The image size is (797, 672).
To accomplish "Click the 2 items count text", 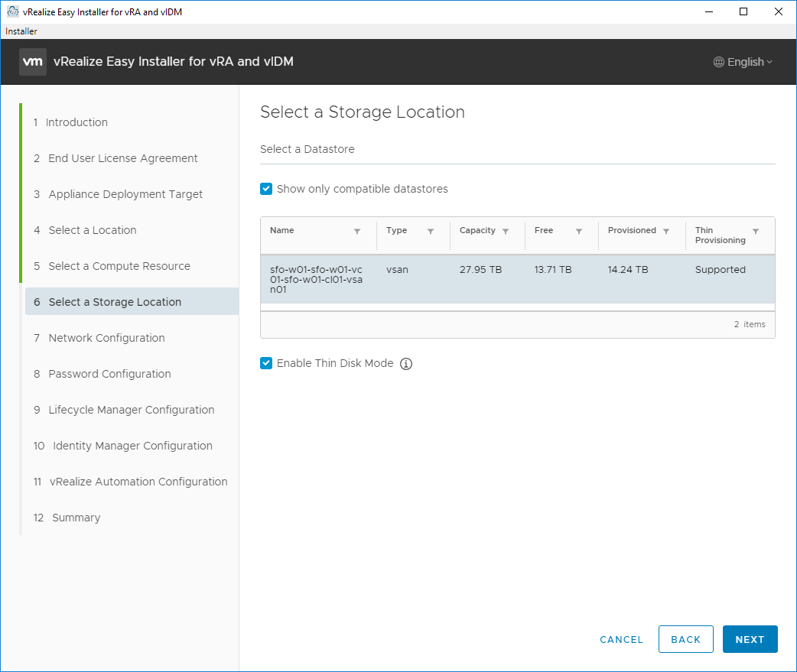I will [750, 324].
